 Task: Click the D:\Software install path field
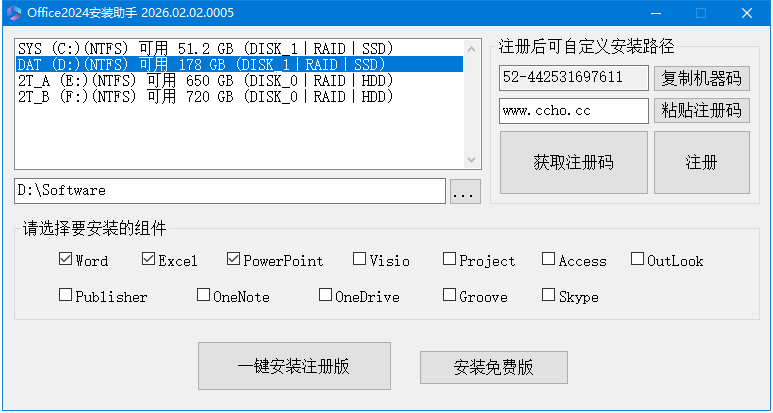coord(229,190)
